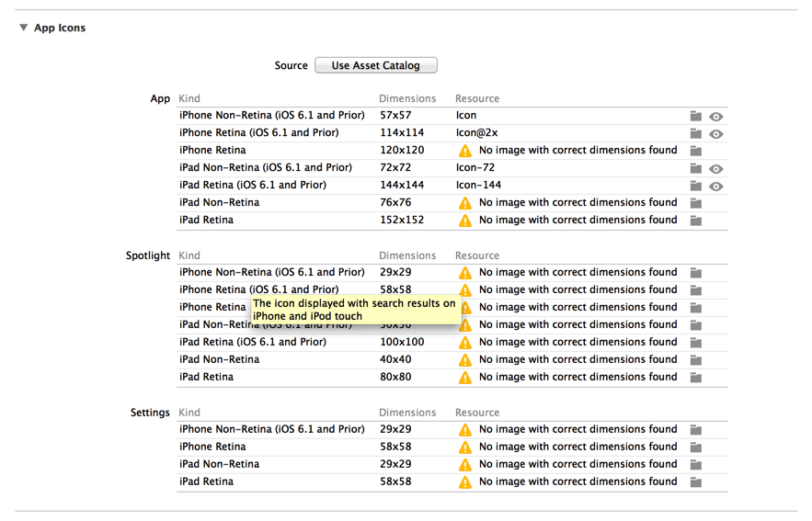Click folder icon on Settings iPad Retina row

[x=695, y=482]
